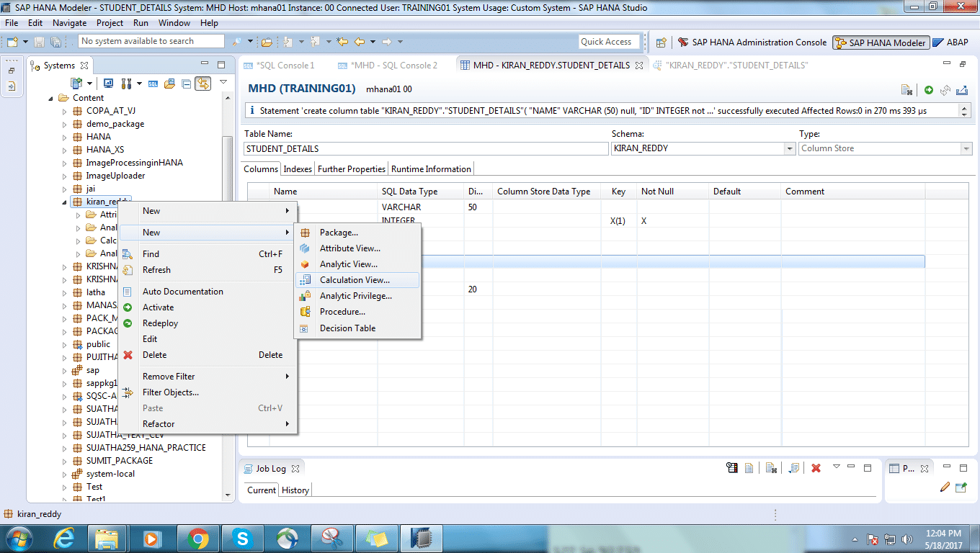This screenshot has height=553, width=980.
Task: Click the Add System icon in Systems panel
Action: coord(76,84)
